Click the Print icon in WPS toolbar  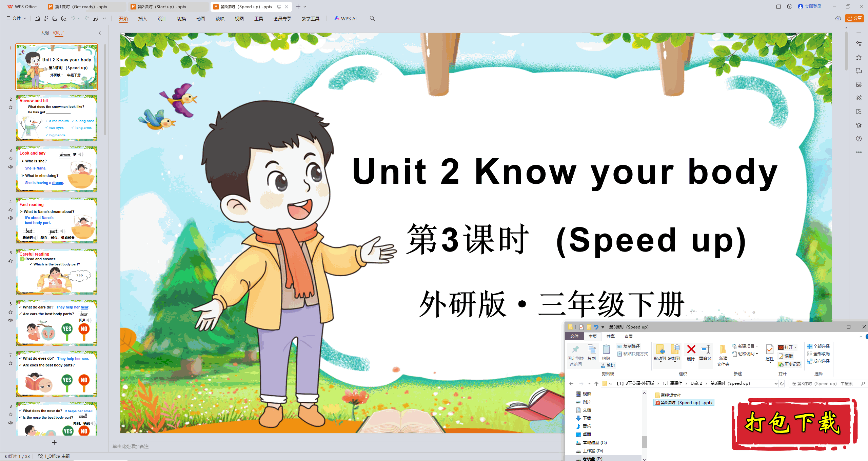click(x=55, y=18)
